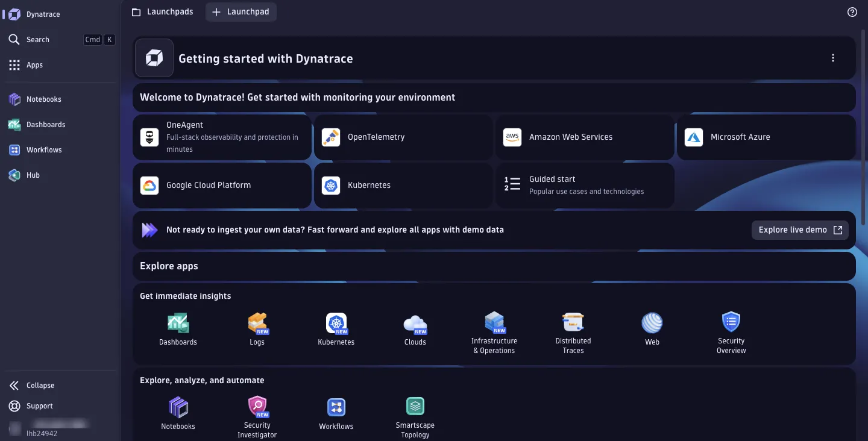This screenshot has height=441, width=868.
Task: Open the help question mark icon
Action: 852,12
